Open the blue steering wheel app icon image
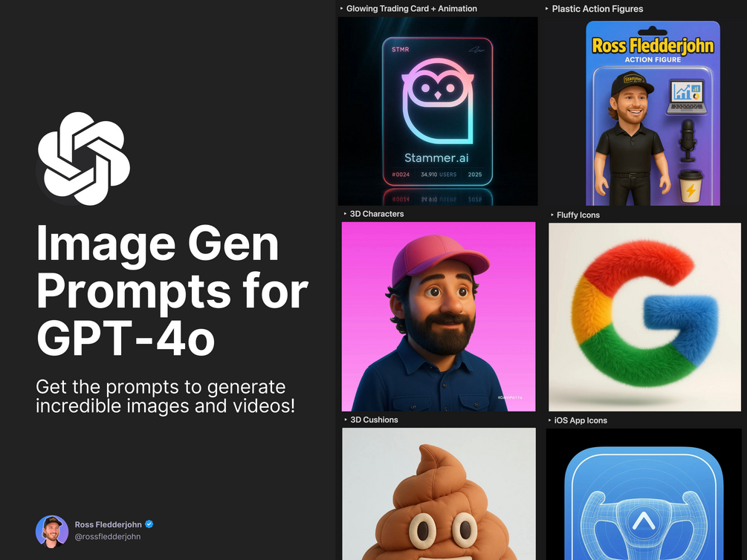Image resolution: width=747 pixels, height=560 pixels. [x=644, y=495]
